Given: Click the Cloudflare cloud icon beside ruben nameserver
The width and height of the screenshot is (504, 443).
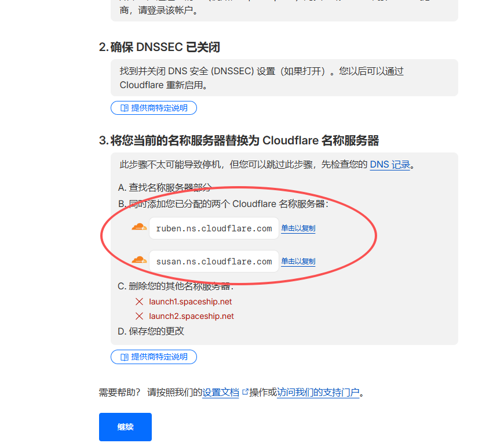Looking at the screenshot, I should [x=139, y=227].
